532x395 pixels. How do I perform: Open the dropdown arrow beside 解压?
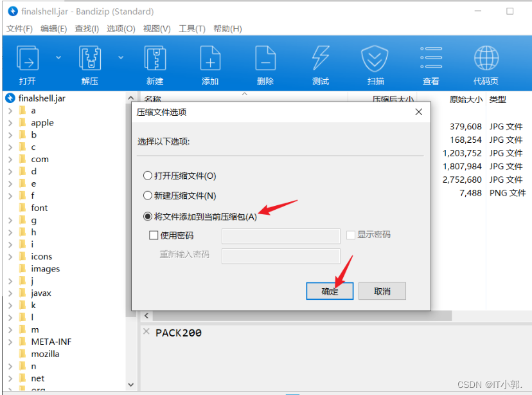[121, 57]
